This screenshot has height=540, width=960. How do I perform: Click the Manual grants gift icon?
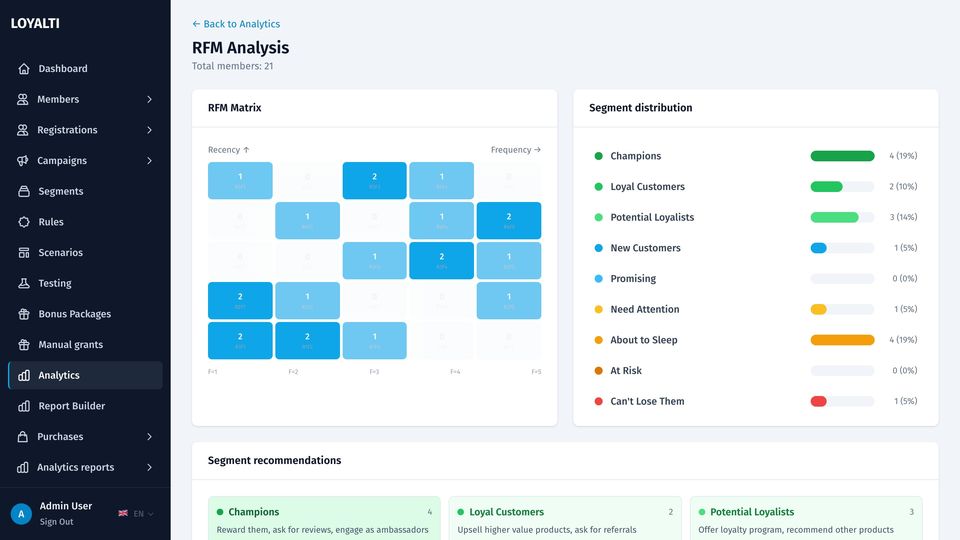(x=24, y=344)
